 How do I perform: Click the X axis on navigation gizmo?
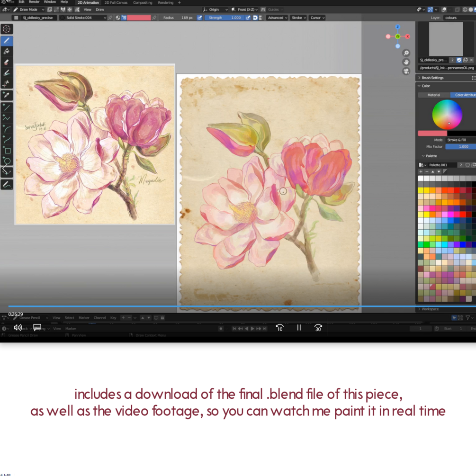408,36
